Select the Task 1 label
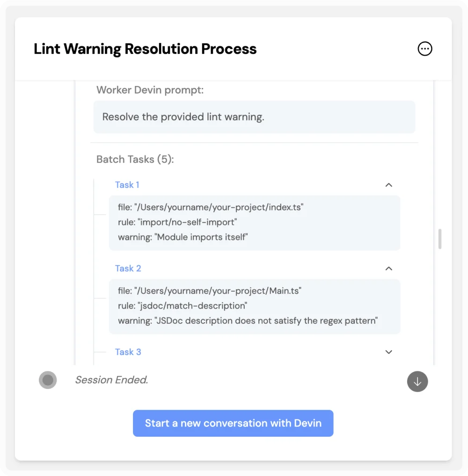The image size is (468, 476). 127,185
